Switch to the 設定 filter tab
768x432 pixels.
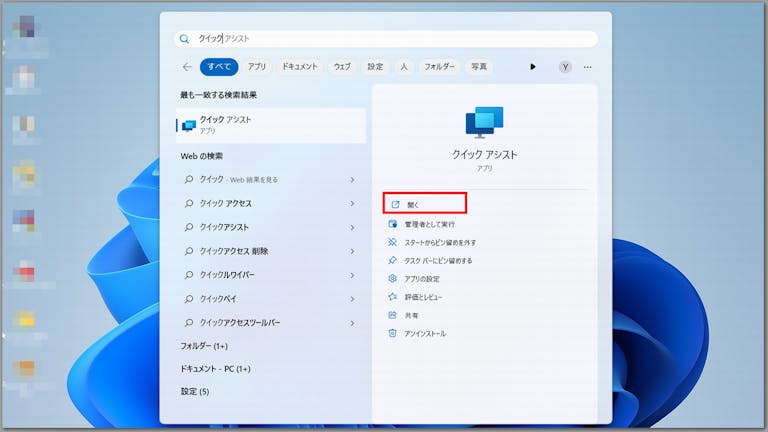click(x=375, y=67)
